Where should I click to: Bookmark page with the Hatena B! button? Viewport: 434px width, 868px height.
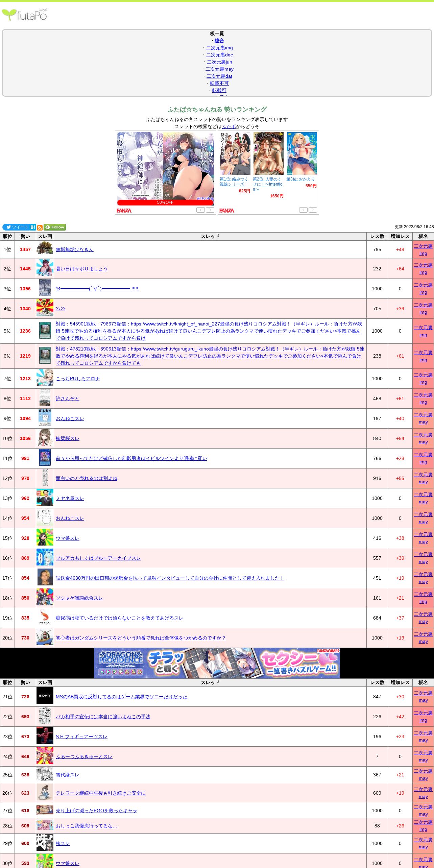pyautogui.click(x=33, y=227)
